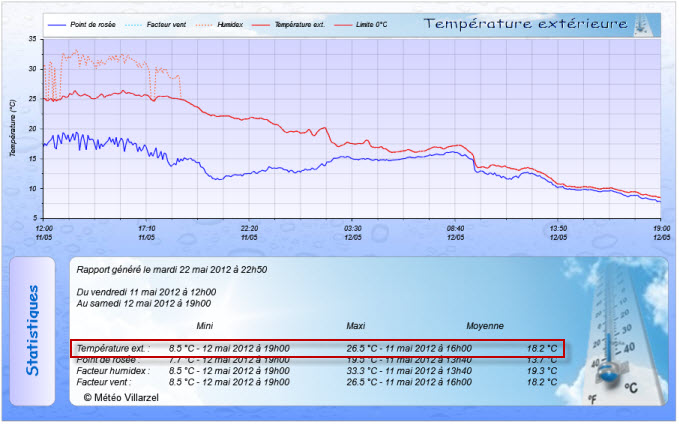The image size is (679, 424).
Task: Click the 08:40 12/05 time axis marker
Action: click(x=456, y=233)
